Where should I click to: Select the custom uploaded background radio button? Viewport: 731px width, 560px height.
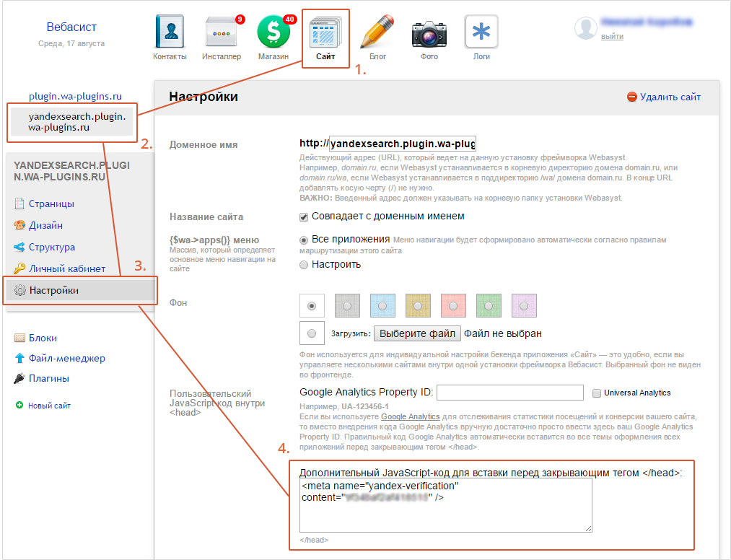click(312, 333)
